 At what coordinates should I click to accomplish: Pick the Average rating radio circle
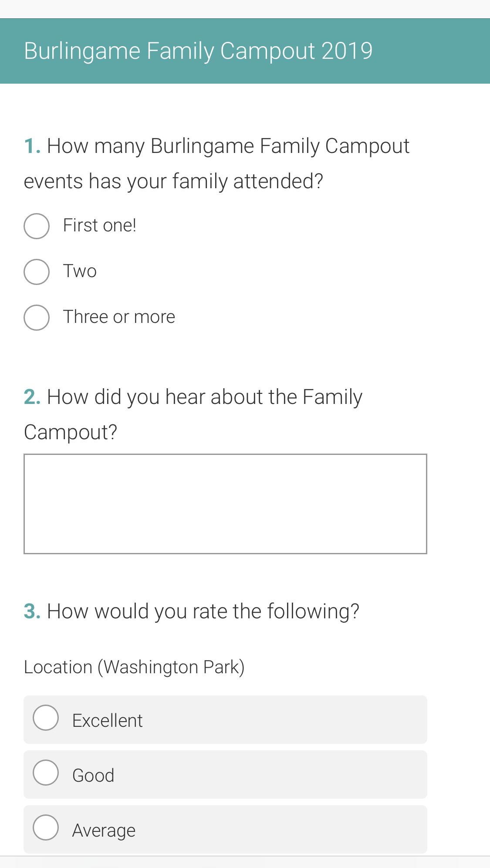point(46,827)
